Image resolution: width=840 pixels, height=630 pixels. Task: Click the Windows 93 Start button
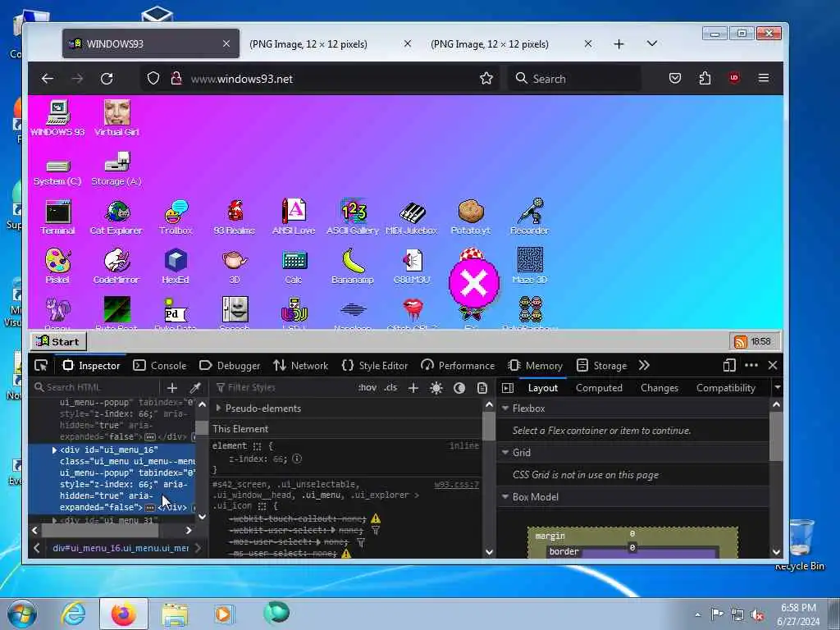[58, 342]
